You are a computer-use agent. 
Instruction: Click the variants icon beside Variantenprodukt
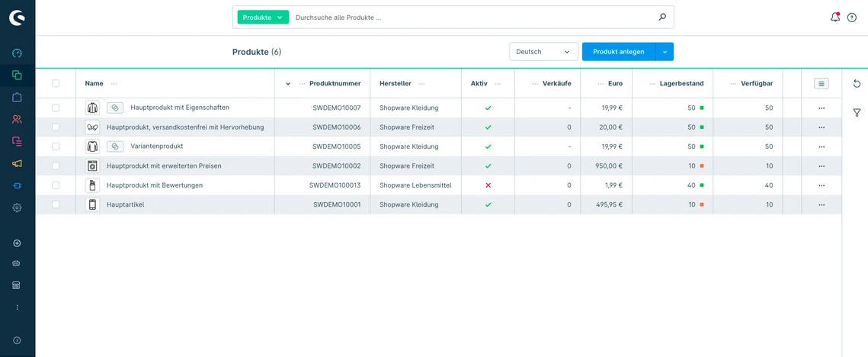tap(114, 146)
